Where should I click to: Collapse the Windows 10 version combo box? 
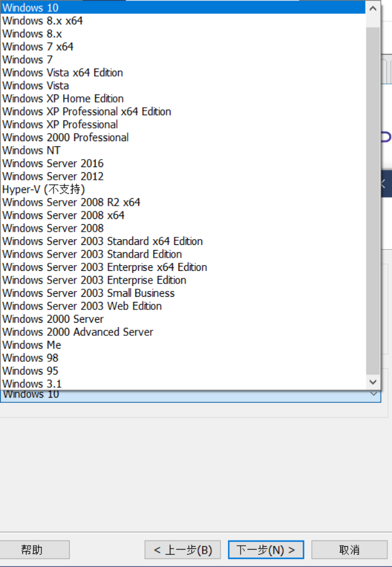point(374,394)
